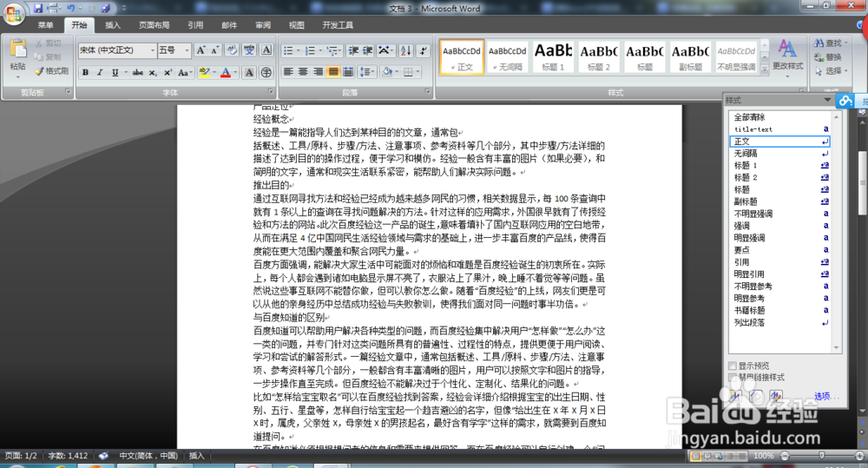Open the font size dropdown 五号

(x=187, y=50)
